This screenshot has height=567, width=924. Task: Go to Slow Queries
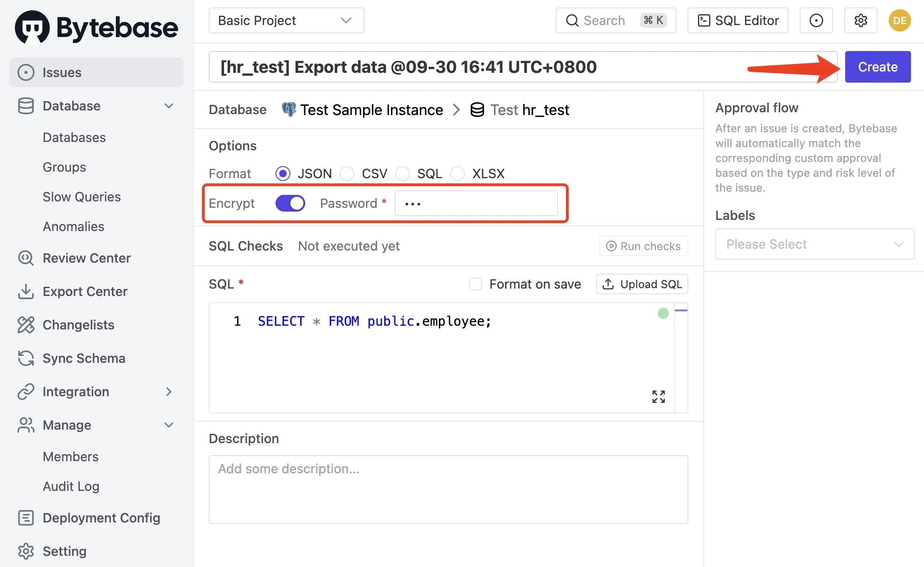point(82,197)
